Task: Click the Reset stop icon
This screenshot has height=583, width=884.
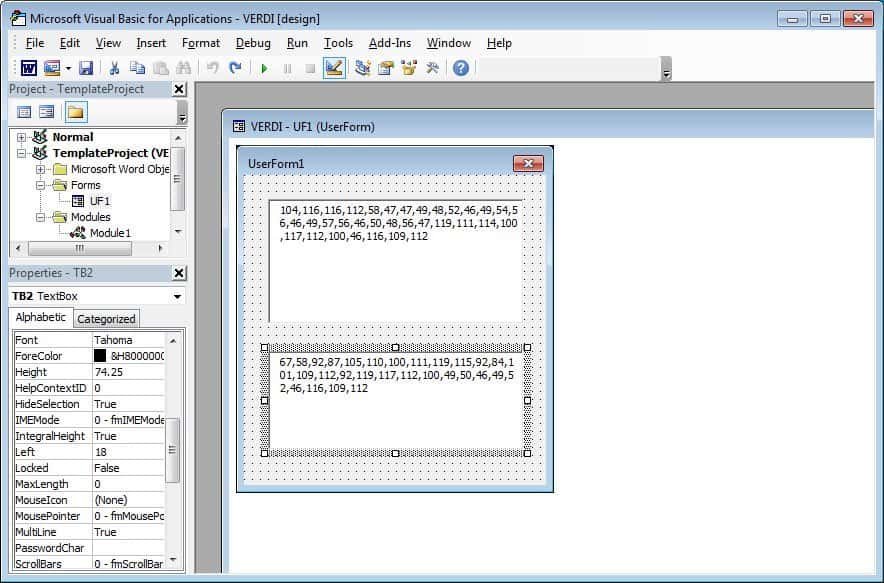Action: [310, 69]
